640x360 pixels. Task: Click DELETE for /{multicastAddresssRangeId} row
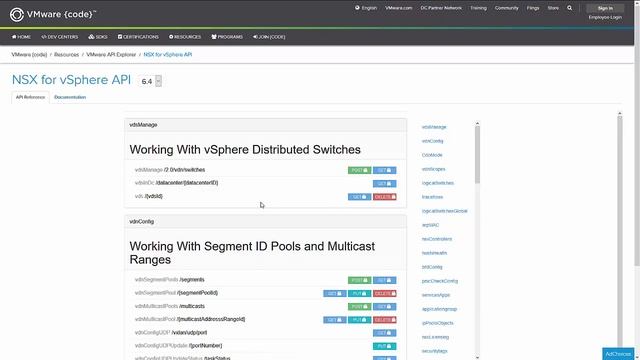(x=384, y=320)
